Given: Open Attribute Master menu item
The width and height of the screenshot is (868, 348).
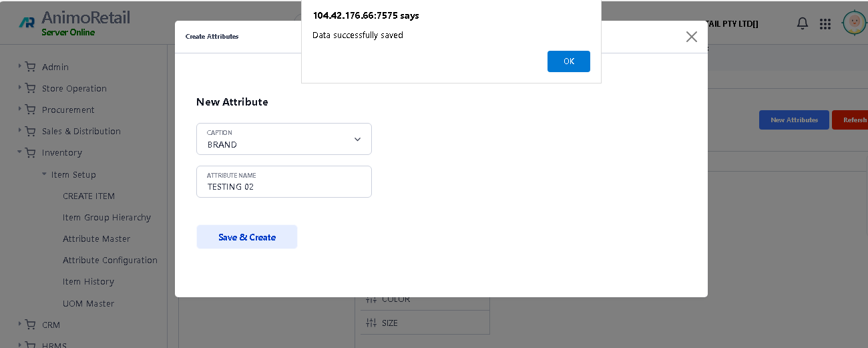Looking at the screenshot, I should (x=96, y=238).
